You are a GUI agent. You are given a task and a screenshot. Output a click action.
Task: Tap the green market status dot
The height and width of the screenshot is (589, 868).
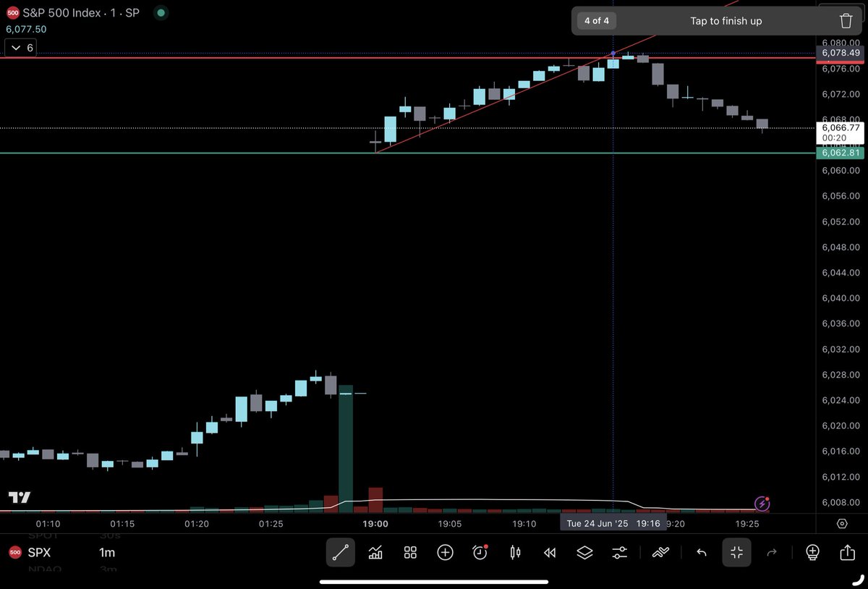tap(161, 12)
